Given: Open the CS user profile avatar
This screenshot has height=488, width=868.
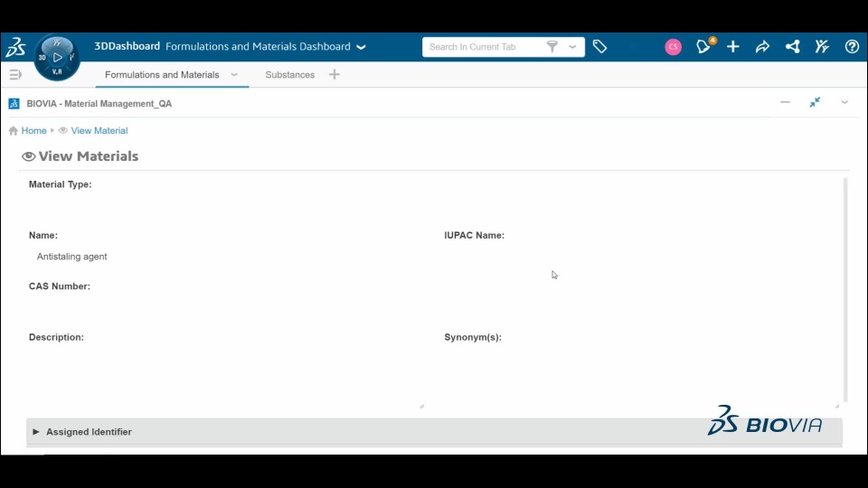Looking at the screenshot, I should [x=673, y=47].
